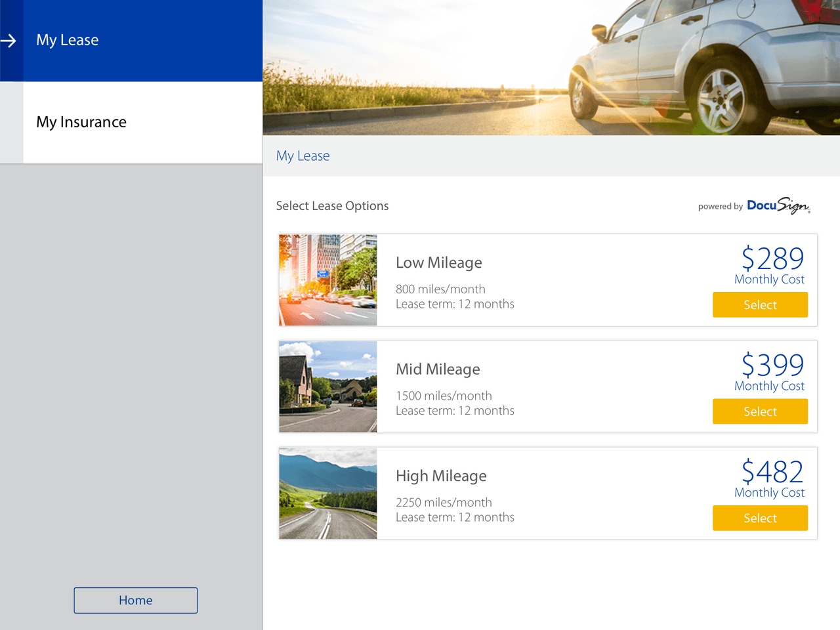
Task: Click the $482 Monthly Cost price
Action: pyautogui.click(x=772, y=472)
